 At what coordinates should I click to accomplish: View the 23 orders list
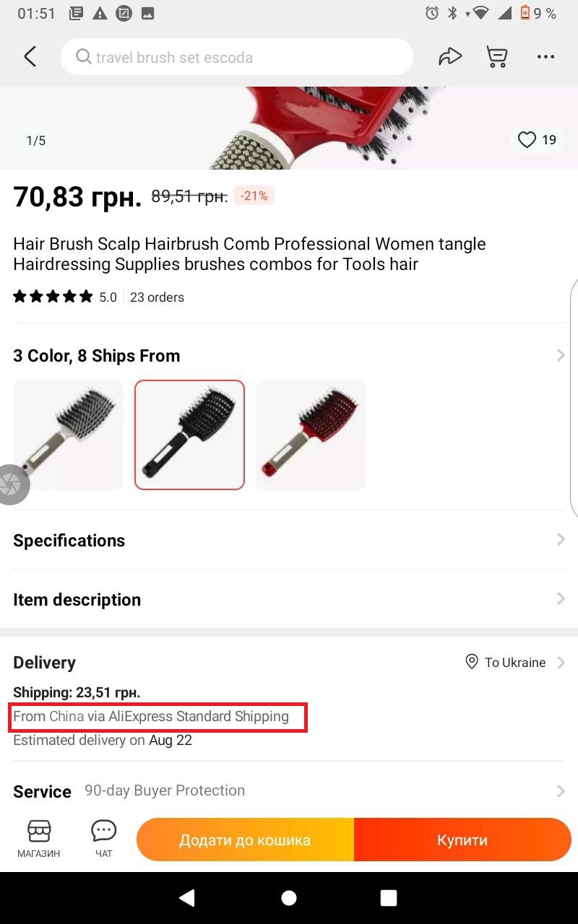(x=157, y=297)
